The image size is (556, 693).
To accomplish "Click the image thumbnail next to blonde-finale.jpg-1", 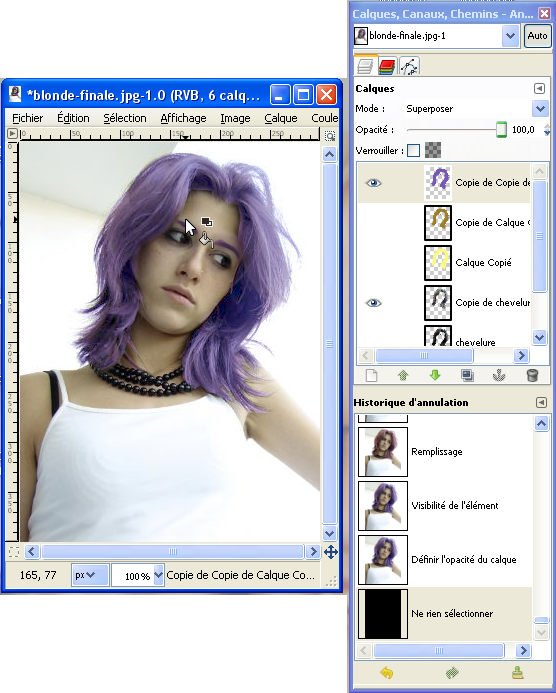I will click(x=361, y=36).
